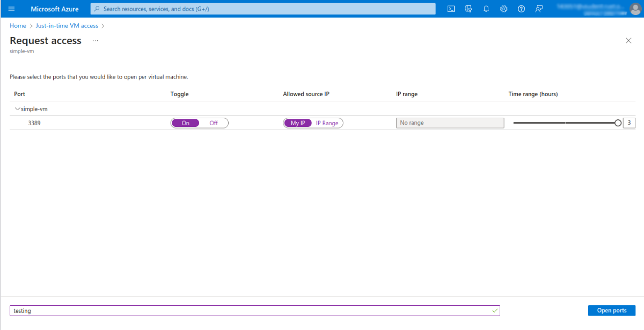Turn port 3389 toggle to Off
The image size is (644, 330).
click(214, 123)
